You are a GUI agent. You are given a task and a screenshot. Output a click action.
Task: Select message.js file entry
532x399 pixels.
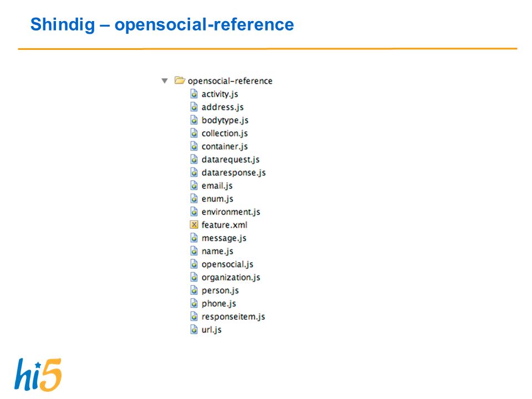pos(224,238)
